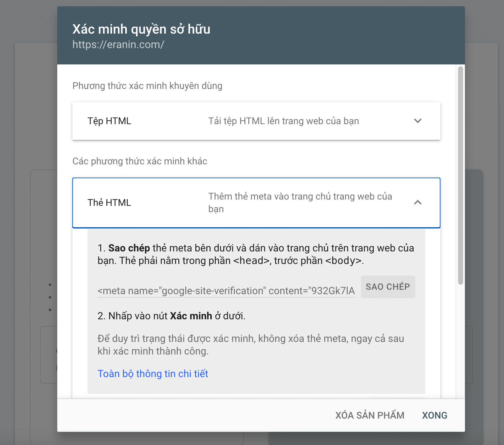Click 'Để duy trì trạng thái được xác minh' note

(251, 345)
